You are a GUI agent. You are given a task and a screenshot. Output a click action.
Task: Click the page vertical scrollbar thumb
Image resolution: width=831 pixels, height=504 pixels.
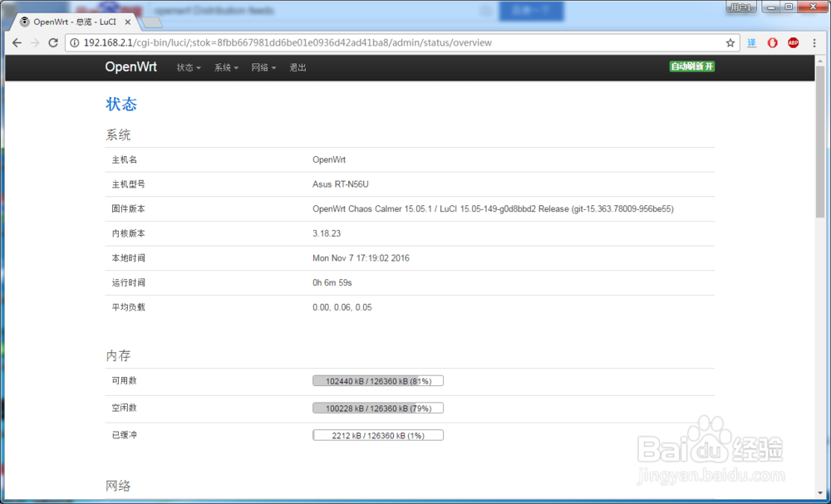820,141
